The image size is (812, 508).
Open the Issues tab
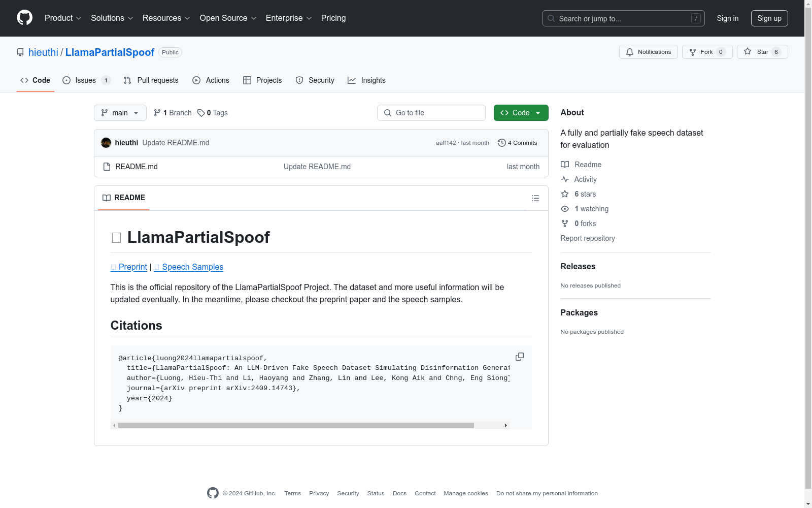tap(86, 80)
